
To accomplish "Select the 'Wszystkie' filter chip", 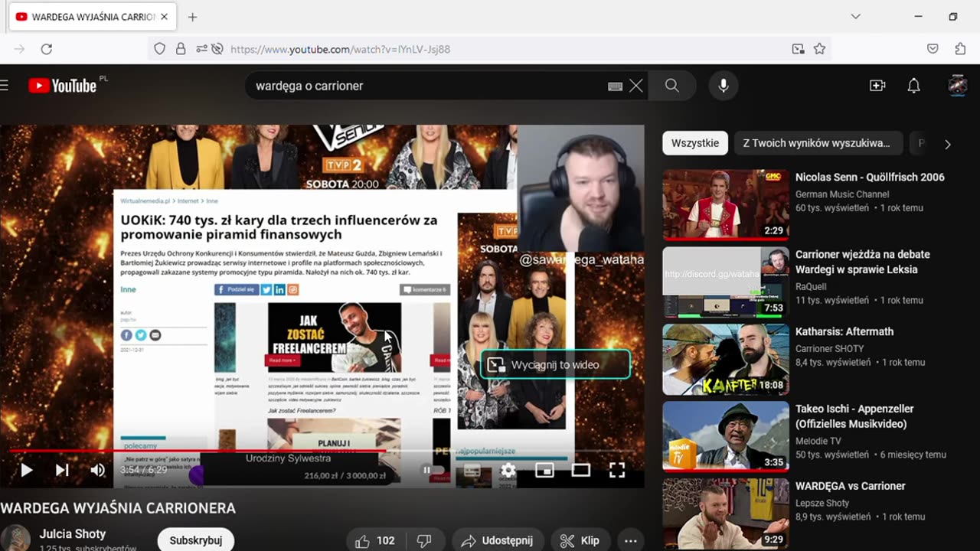I will (695, 143).
